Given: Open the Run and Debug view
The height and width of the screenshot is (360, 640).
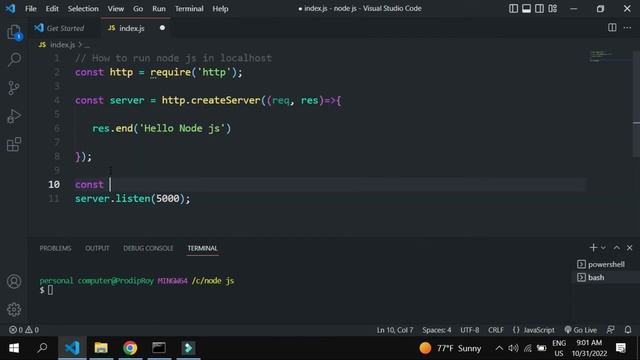Looking at the screenshot, I should coord(14,116).
